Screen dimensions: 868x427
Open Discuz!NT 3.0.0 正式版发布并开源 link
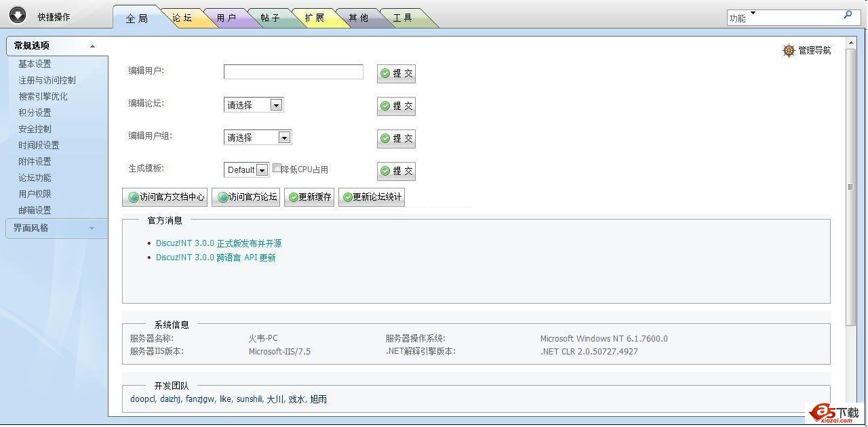tap(218, 243)
